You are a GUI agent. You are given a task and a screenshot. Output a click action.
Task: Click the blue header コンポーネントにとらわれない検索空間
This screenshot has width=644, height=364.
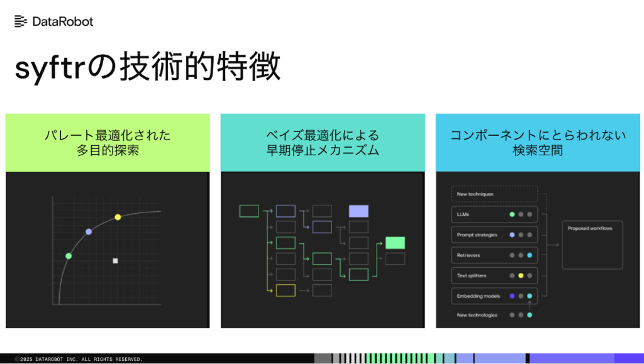click(538, 143)
